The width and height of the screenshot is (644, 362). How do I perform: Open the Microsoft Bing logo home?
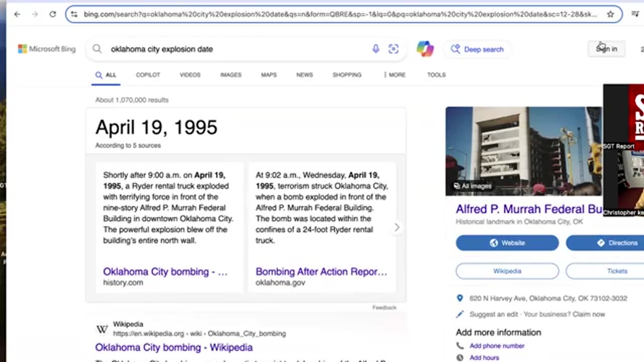[x=46, y=49]
